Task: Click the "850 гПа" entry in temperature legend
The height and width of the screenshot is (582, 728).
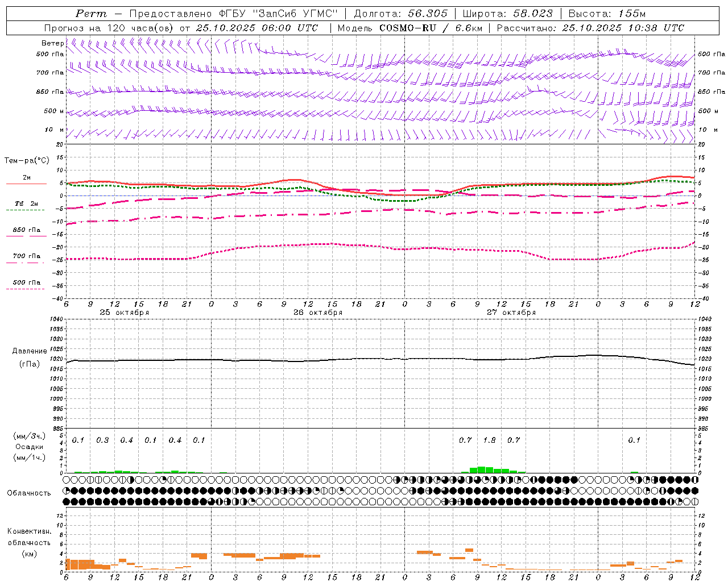Action: pos(26,230)
